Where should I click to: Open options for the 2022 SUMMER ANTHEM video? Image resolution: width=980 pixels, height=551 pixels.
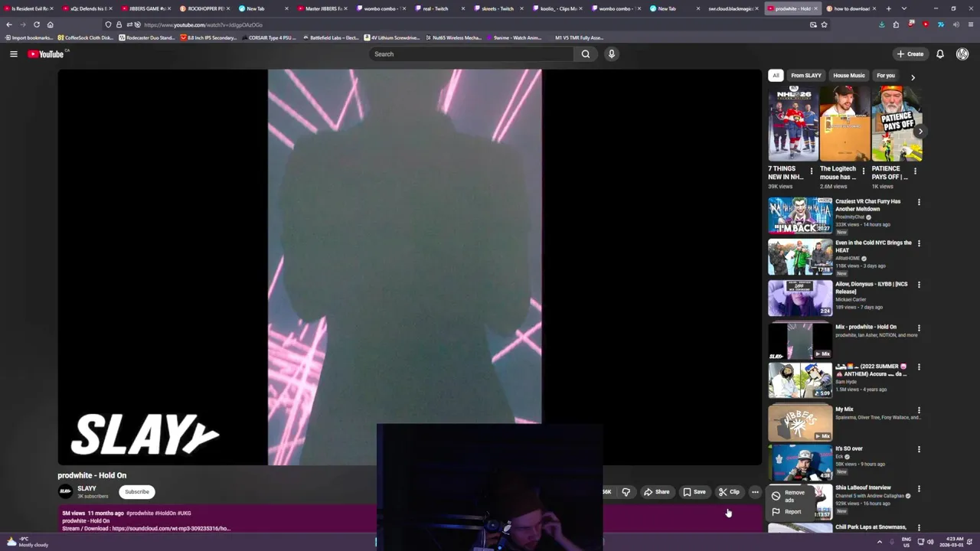click(x=919, y=368)
